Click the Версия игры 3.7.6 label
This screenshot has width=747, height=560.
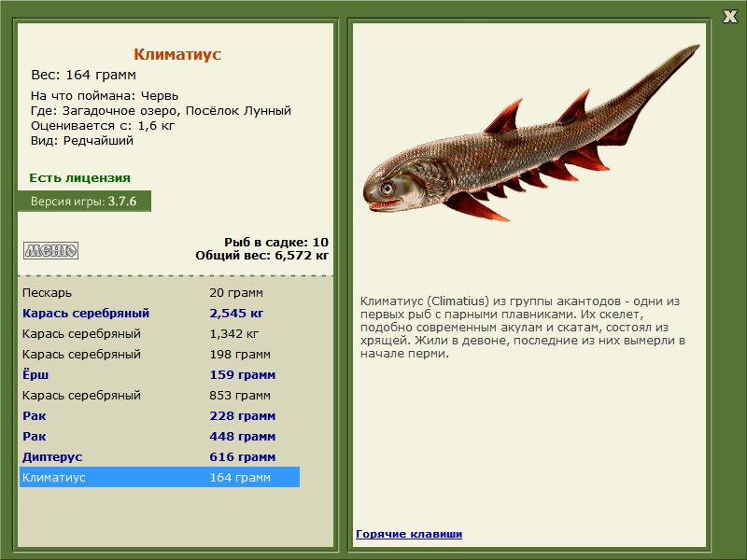point(84,201)
